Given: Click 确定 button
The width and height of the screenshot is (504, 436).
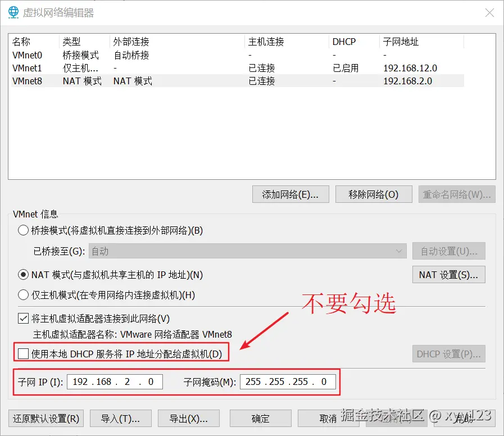Looking at the screenshot, I should point(260,419).
